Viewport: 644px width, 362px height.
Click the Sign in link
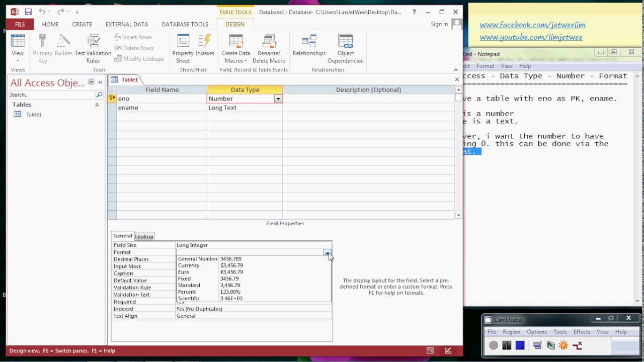[x=439, y=24]
